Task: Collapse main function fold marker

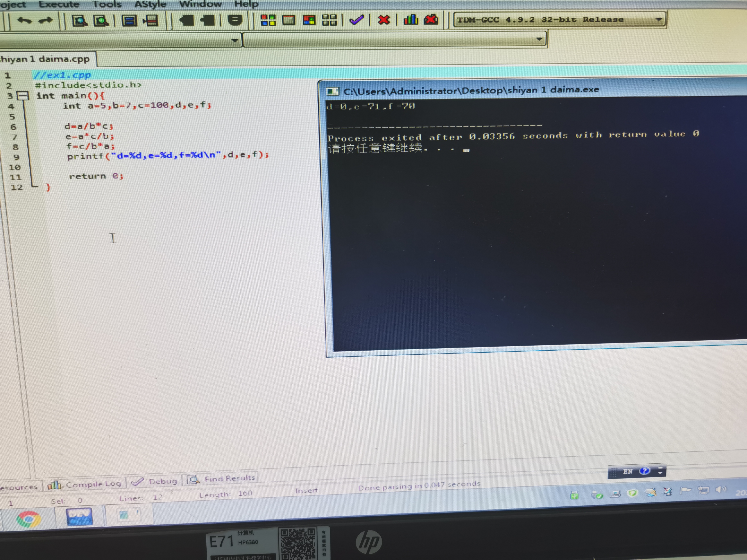Action: tap(23, 96)
